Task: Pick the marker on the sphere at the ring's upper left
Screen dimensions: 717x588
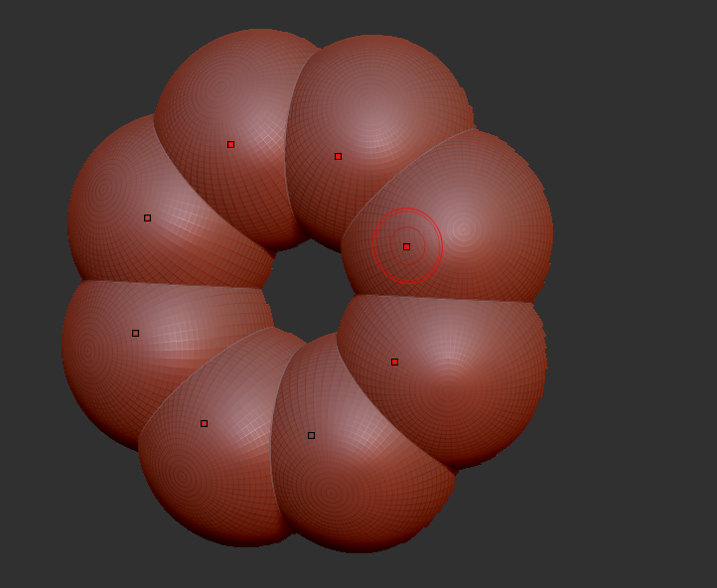Action: pos(231,144)
